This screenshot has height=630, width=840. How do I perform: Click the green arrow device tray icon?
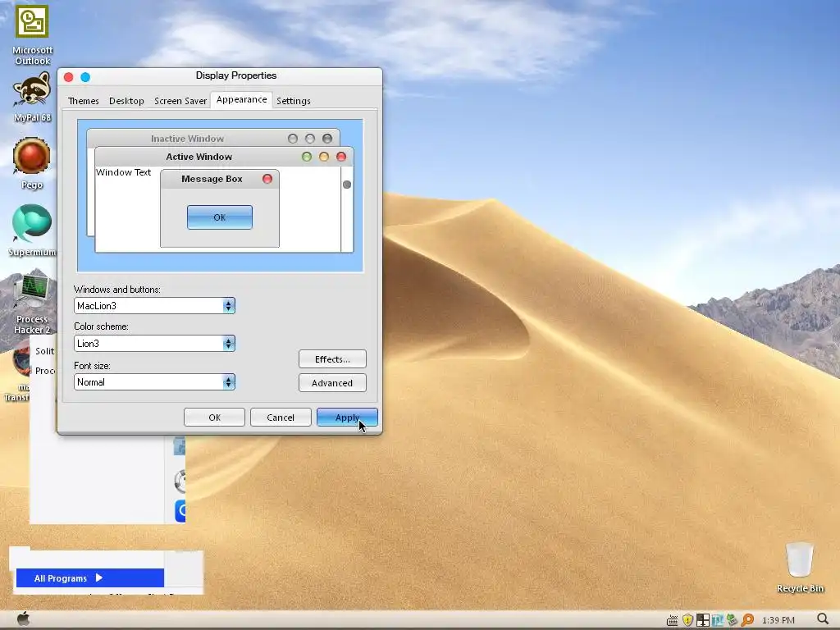click(x=732, y=620)
